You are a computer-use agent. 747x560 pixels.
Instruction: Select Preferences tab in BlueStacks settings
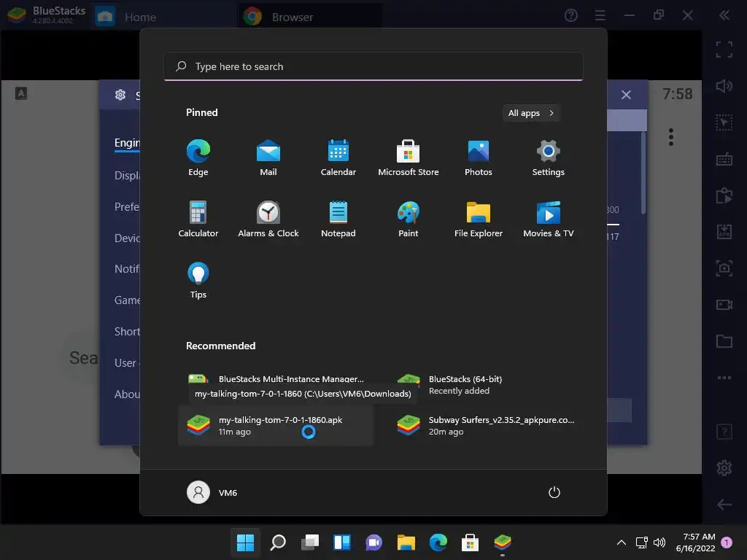[127, 206]
